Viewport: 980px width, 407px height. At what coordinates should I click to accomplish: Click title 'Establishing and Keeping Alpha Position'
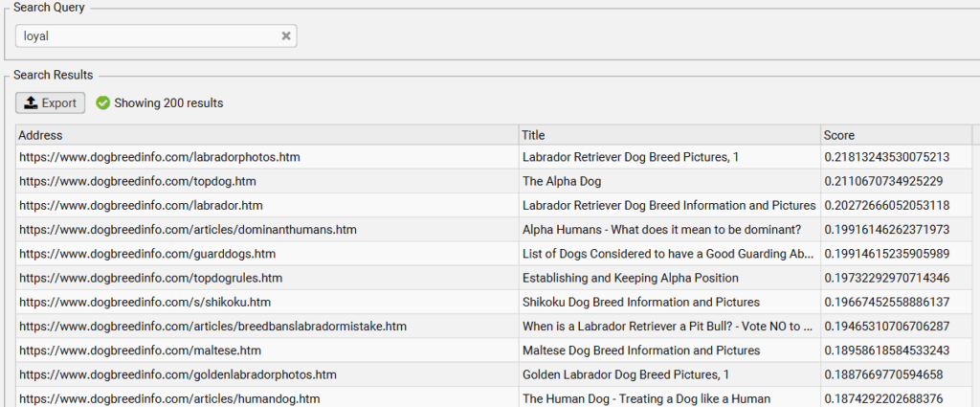tap(631, 279)
